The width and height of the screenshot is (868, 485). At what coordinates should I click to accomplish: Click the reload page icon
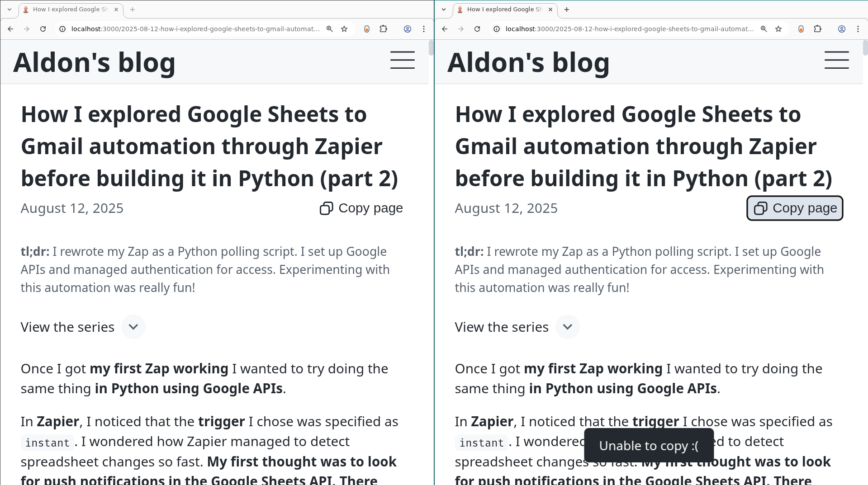click(43, 28)
